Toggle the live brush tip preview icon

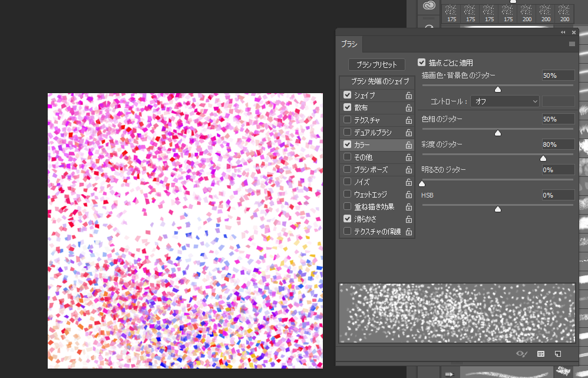[x=521, y=354]
